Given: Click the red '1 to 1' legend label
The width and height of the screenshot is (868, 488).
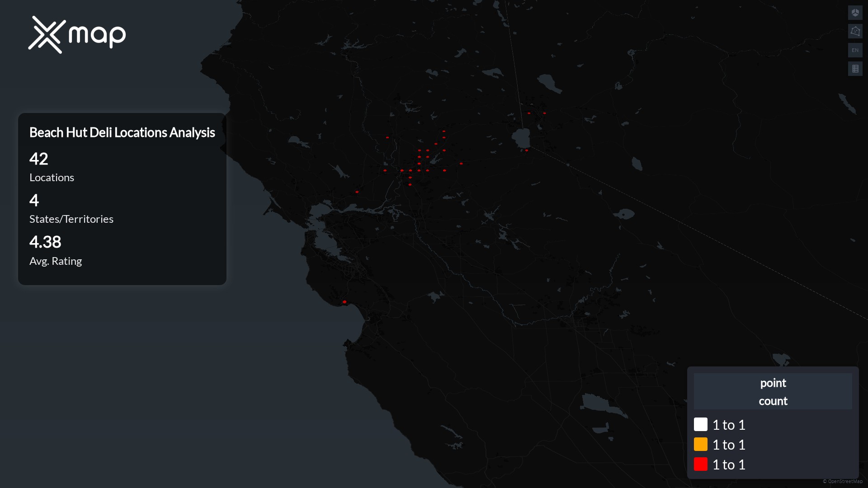Looking at the screenshot, I should (x=729, y=465).
